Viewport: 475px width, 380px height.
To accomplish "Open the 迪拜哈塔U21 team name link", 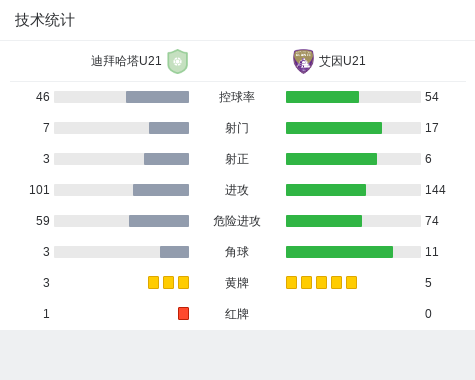I will coord(126,61).
